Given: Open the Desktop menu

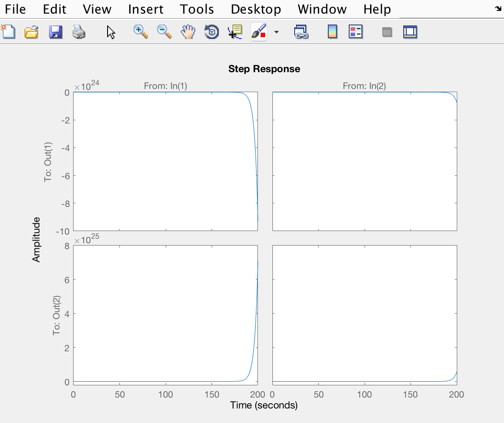Looking at the screenshot, I should coord(256,9).
